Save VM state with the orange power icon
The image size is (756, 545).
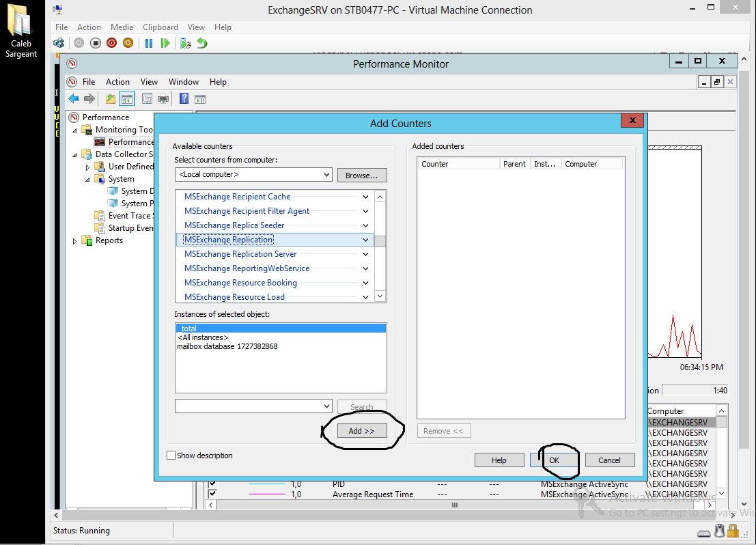[128, 44]
